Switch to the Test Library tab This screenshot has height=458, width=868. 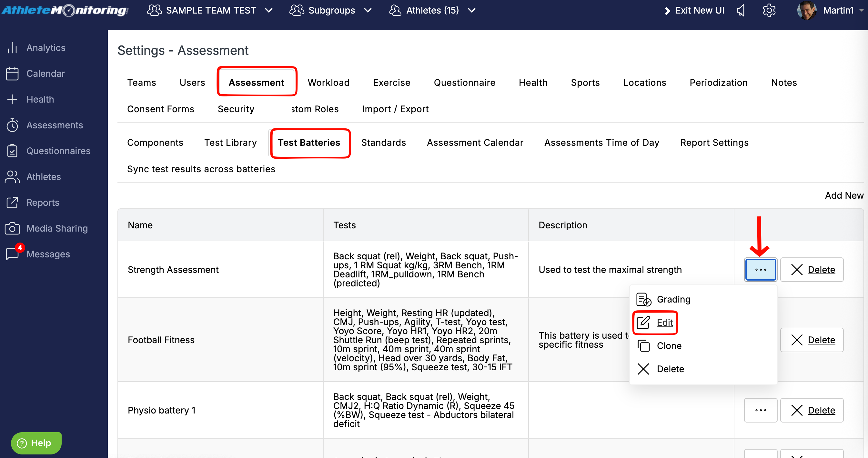(230, 143)
